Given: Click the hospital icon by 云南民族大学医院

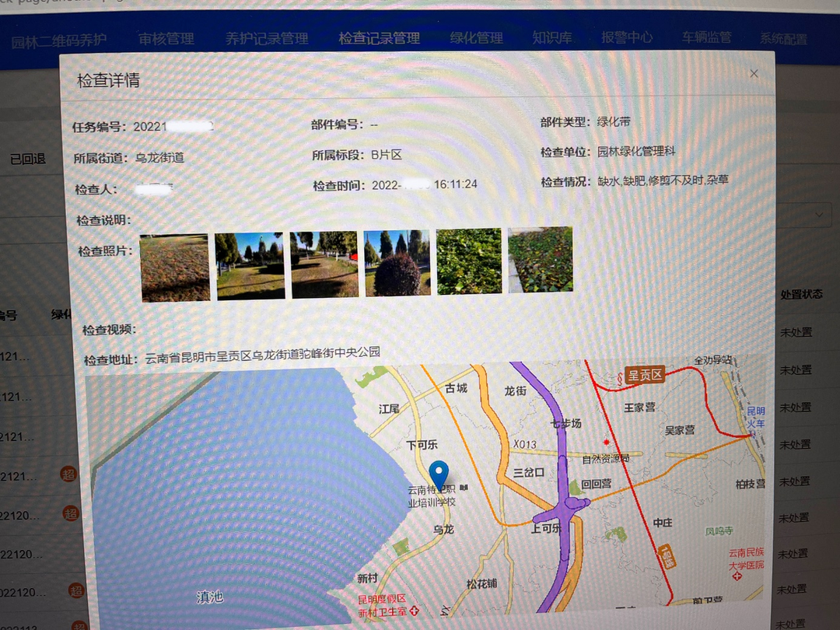Looking at the screenshot, I should pyautogui.click(x=737, y=576).
